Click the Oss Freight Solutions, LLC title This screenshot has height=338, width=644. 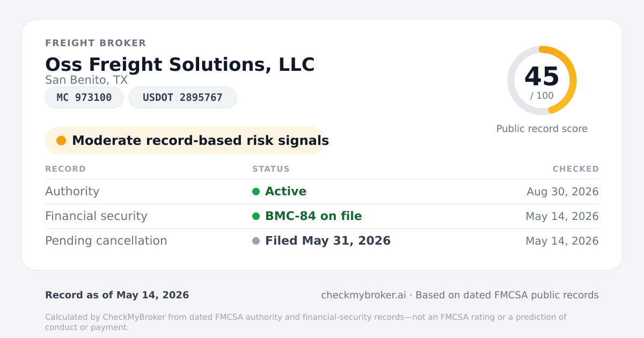[x=180, y=64]
